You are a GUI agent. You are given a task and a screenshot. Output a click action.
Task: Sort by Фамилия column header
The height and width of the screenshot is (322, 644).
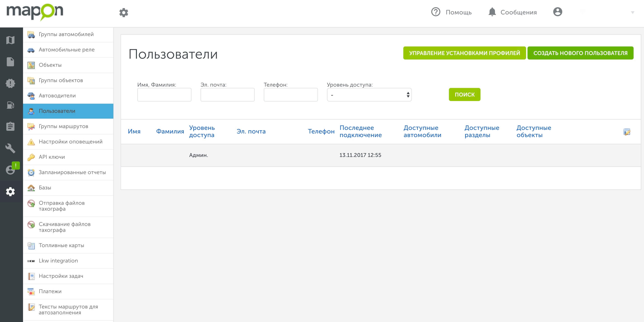(170, 131)
